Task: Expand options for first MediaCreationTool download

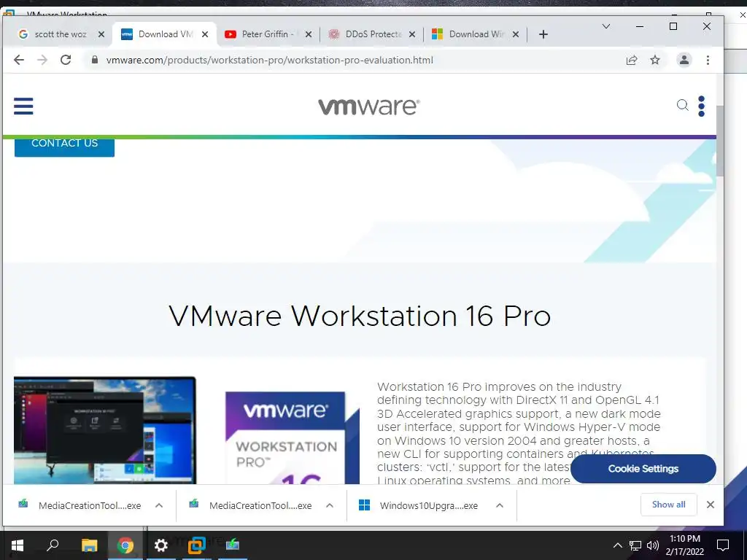Action: point(159,505)
